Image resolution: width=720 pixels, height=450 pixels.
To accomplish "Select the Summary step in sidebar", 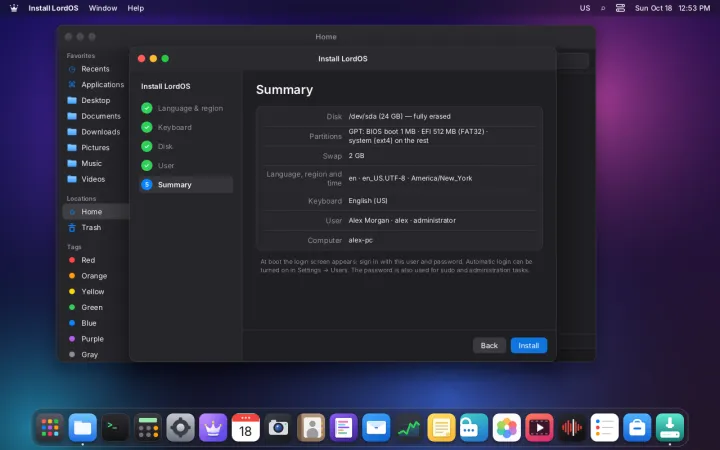I will click(x=186, y=185).
